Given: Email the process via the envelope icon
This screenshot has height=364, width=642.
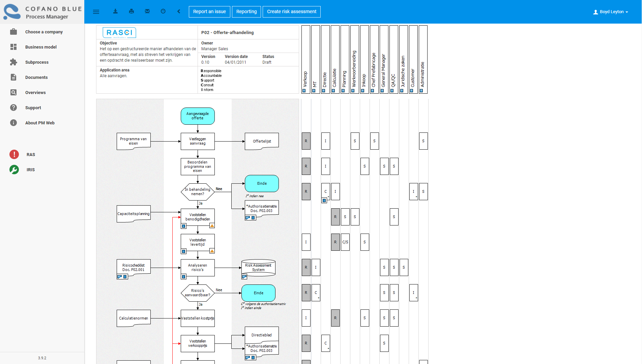Looking at the screenshot, I should pos(147,11).
